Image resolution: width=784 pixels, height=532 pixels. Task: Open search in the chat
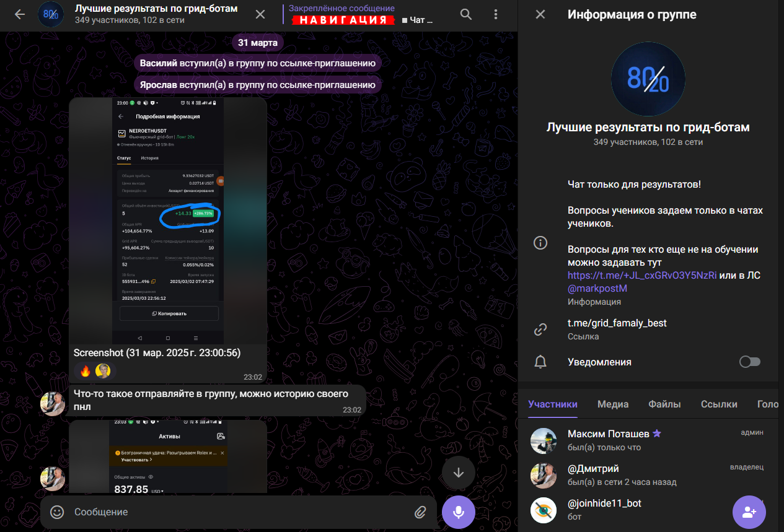click(466, 14)
